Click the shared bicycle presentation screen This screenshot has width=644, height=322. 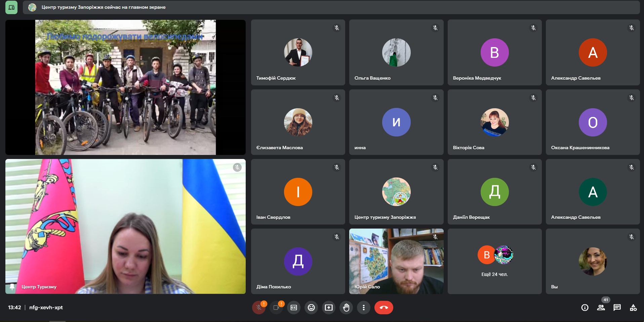tap(125, 87)
